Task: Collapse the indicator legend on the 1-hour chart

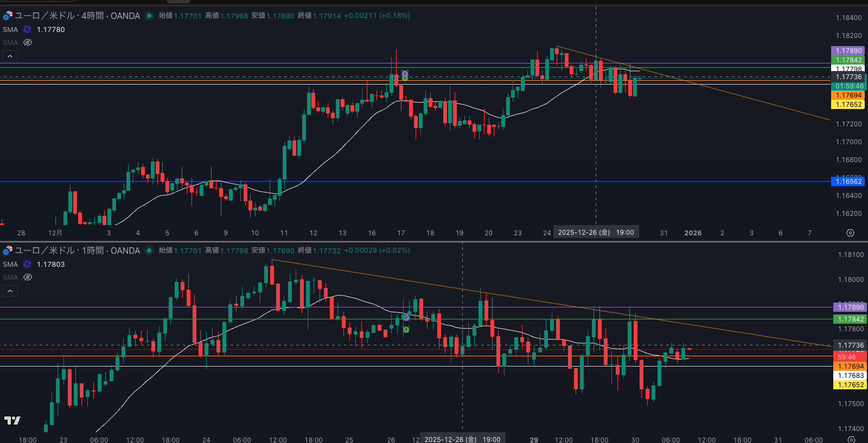Action: tap(10, 291)
